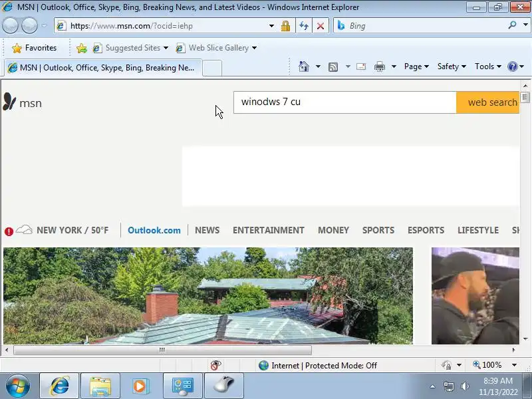Expand the address bar autocomplete dropdown
Image resolution: width=532 pixels, height=399 pixels.
coord(271,26)
